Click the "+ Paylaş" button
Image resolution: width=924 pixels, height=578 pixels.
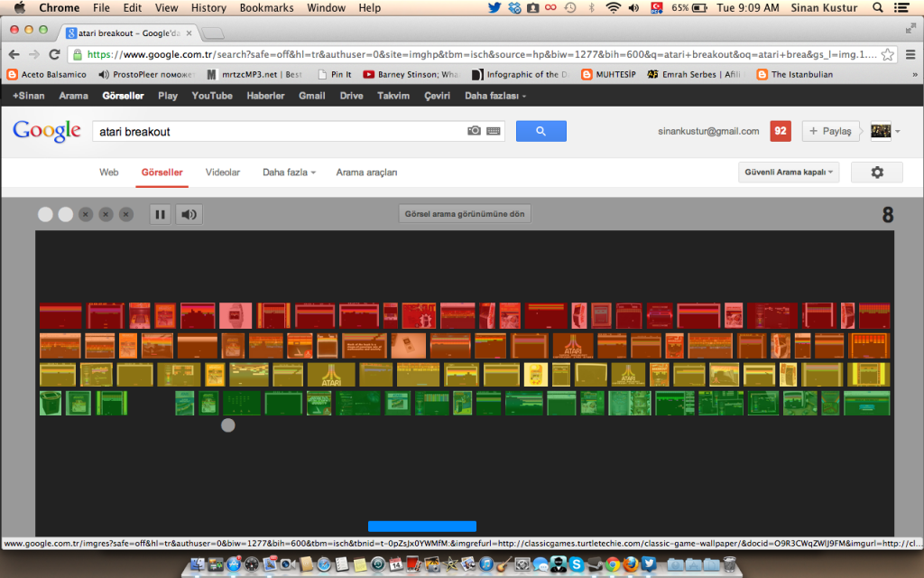(830, 131)
